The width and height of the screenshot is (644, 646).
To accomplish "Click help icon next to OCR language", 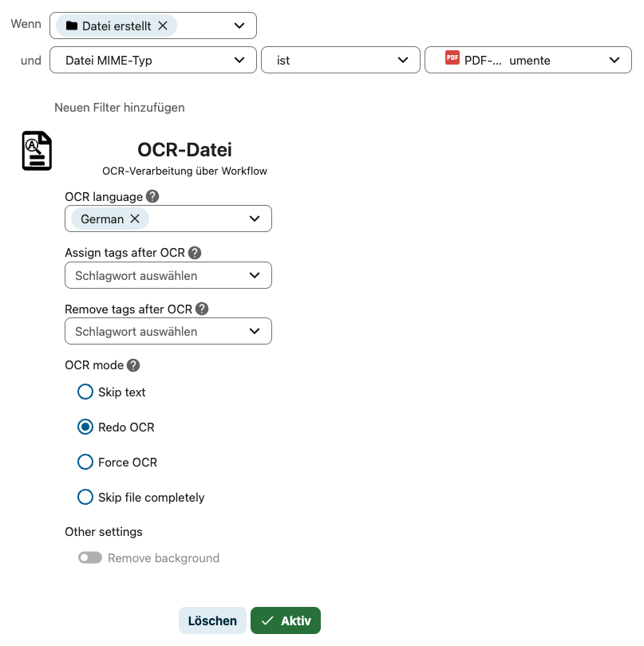I will tap(152, 196).
